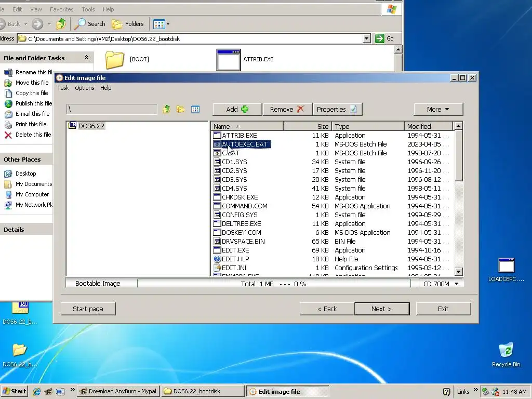
Task: Select CHKDSK.EXE application icon
Action: [x=217, y=197]
